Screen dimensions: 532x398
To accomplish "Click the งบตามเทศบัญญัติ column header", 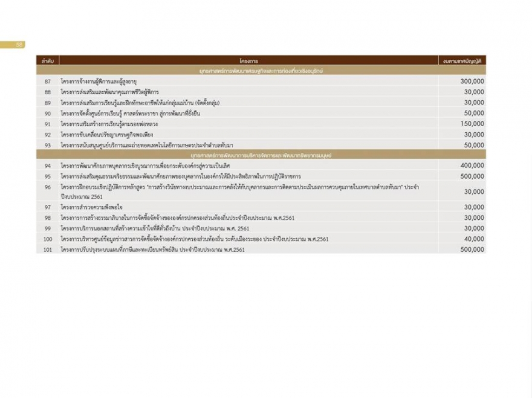I will tap(462, 61).
